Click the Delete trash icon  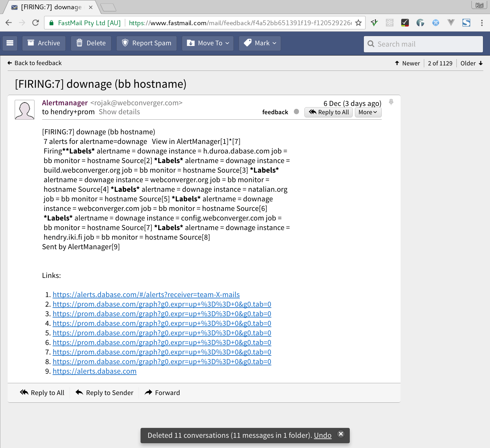tap(80, 42)
